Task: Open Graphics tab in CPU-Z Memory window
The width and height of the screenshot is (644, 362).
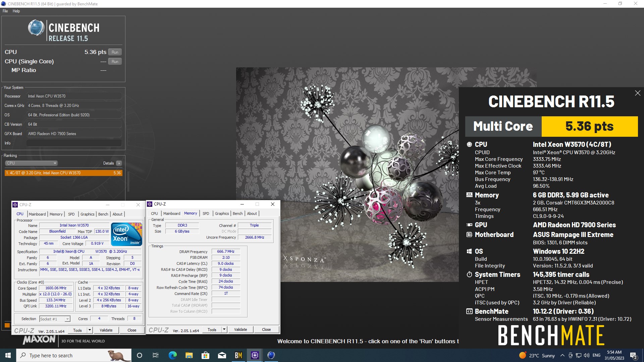Action: [222, 214]
